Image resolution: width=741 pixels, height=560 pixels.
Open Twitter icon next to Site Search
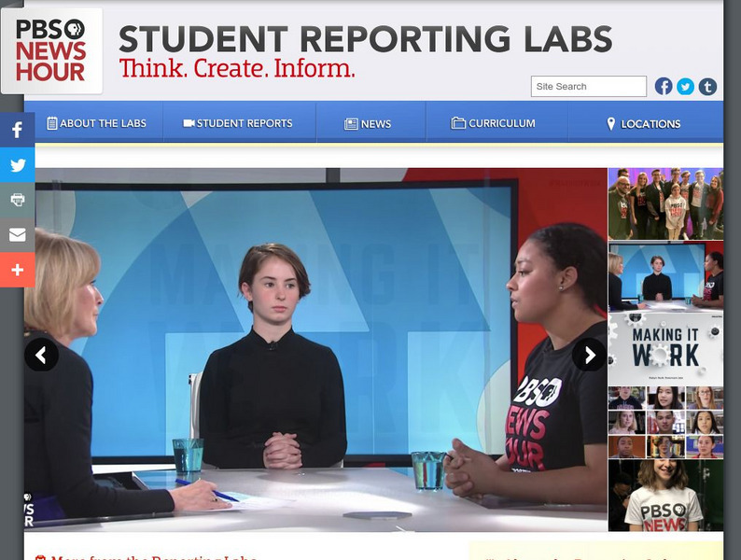click(685, 87)
